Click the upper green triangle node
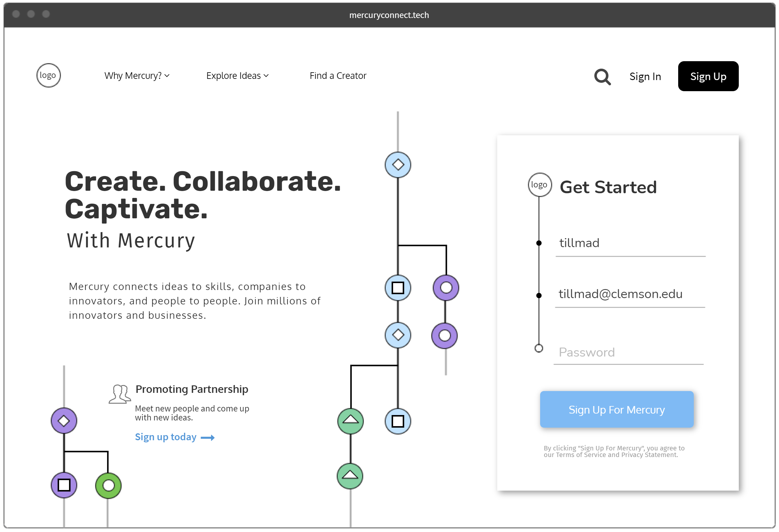 pos(350,421)
